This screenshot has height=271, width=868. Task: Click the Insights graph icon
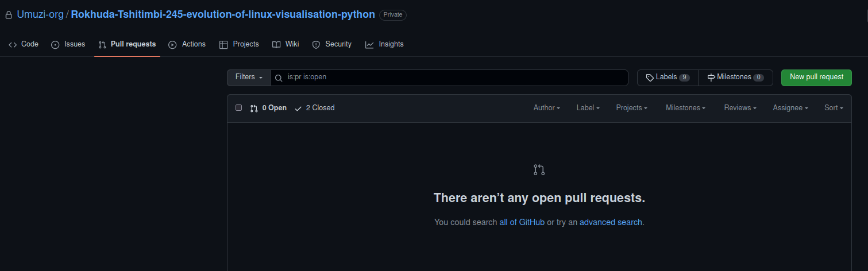[x=369, y=45]
